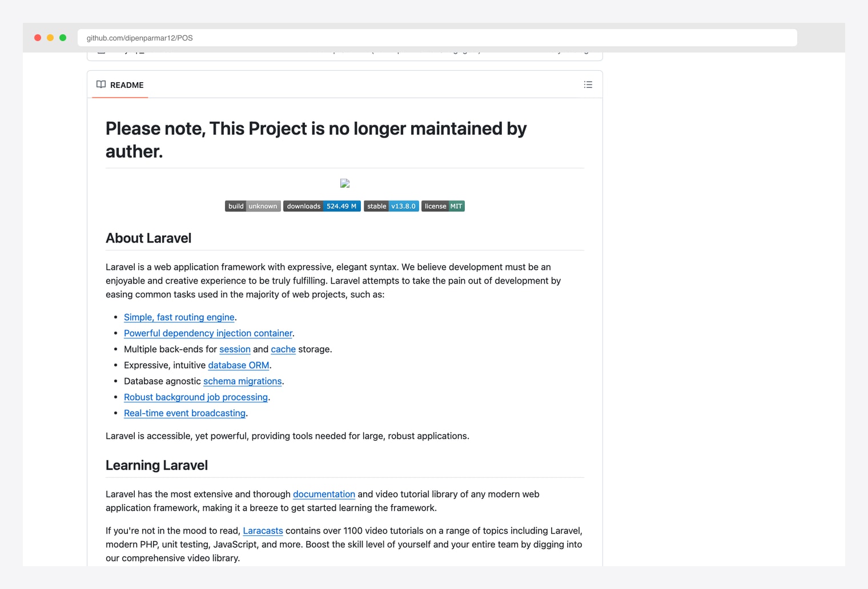Screen dimensions: 868x589
Task: Open the README outline icon
Action: point(588,84)
